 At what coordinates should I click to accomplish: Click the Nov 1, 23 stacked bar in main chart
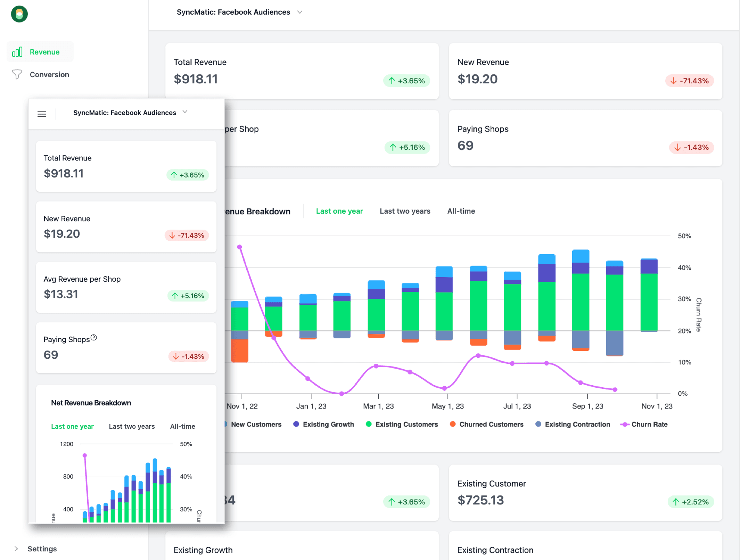[649, 295]
